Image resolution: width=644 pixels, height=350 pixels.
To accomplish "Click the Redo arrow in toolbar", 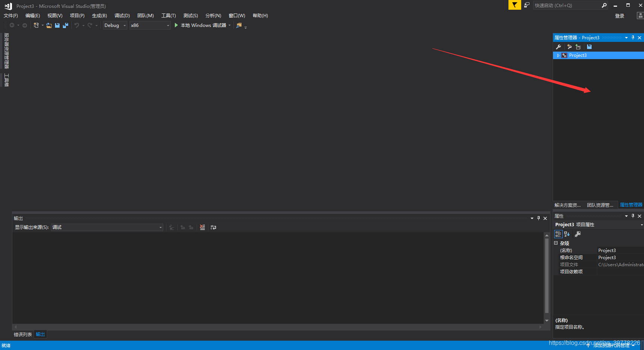I will [x=90, y=25].
